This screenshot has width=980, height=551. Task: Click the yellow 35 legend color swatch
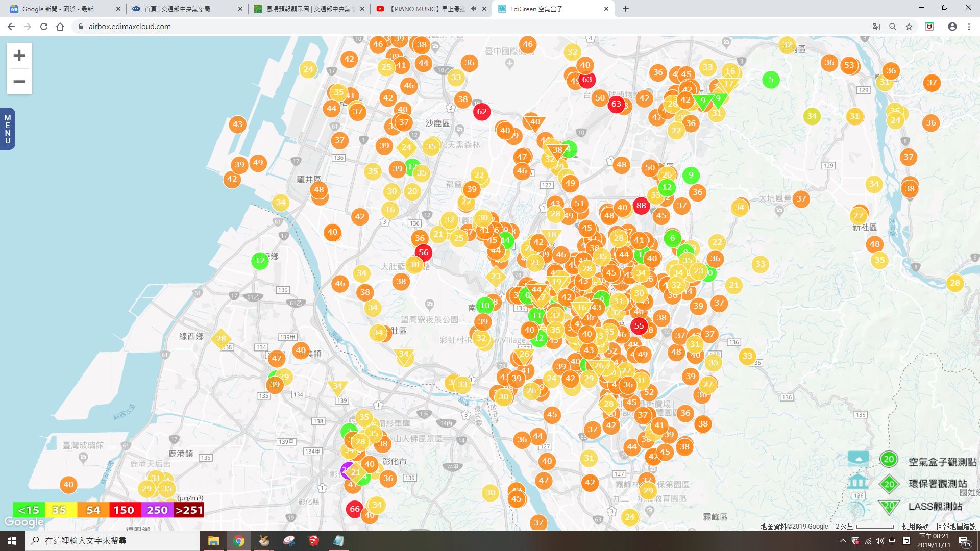[x=61, y=510]
